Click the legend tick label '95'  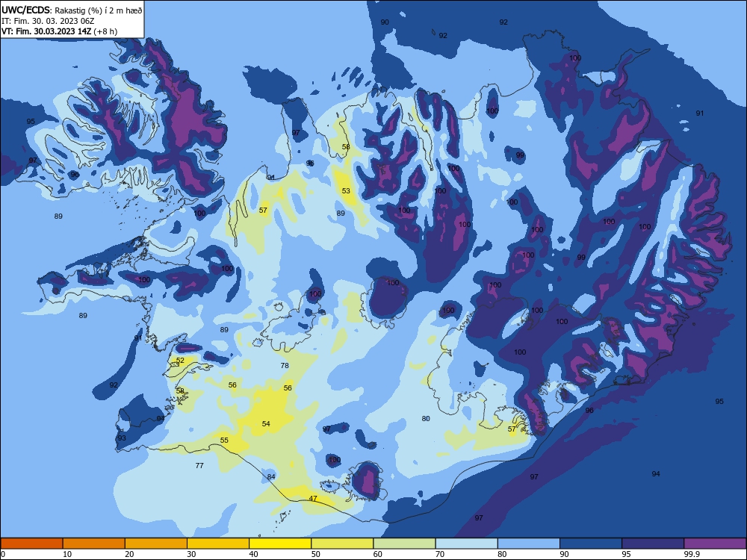pyautogui.click(x=626, y=554)
